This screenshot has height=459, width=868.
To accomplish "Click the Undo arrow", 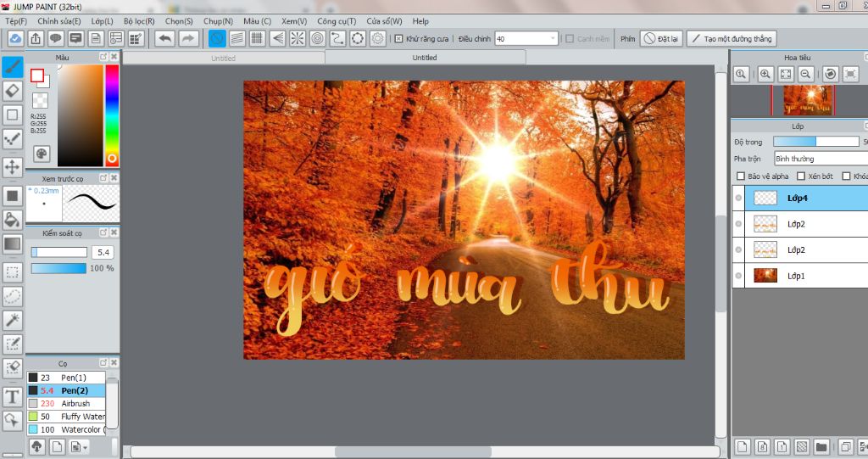I will pyautogui.click(x=165, y=39).
